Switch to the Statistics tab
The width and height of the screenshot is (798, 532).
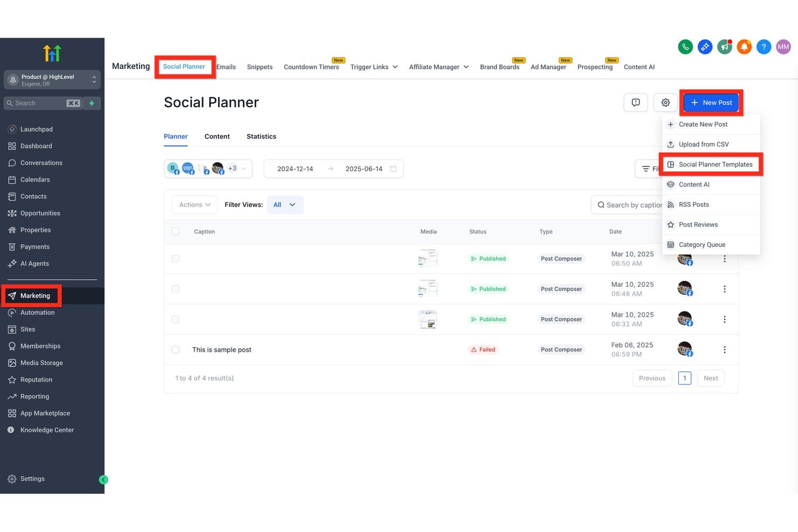point(262,136)
